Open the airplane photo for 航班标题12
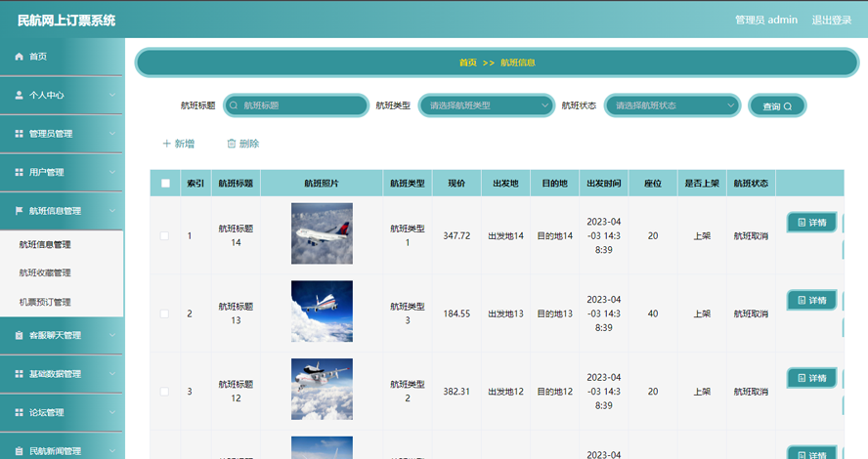868x459 pixels. [322, 390]
